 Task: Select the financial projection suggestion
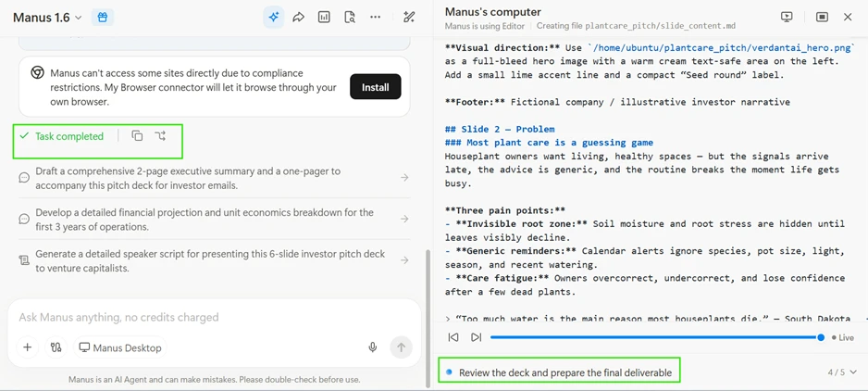click(215, 219)
